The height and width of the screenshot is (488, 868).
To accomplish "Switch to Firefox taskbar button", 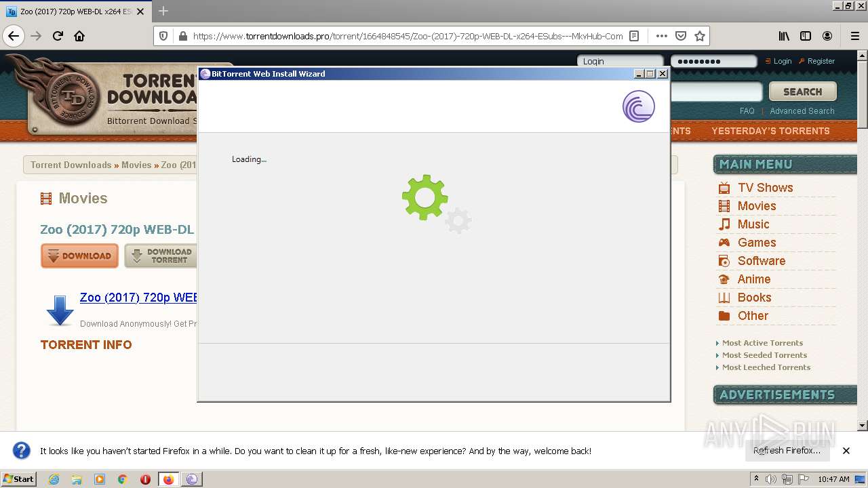I will coord(168,479).
